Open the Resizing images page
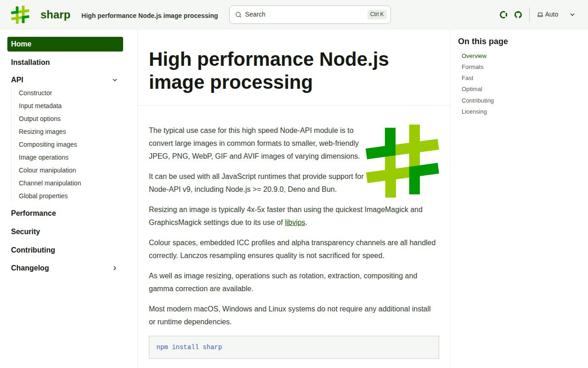 point(42,132)
